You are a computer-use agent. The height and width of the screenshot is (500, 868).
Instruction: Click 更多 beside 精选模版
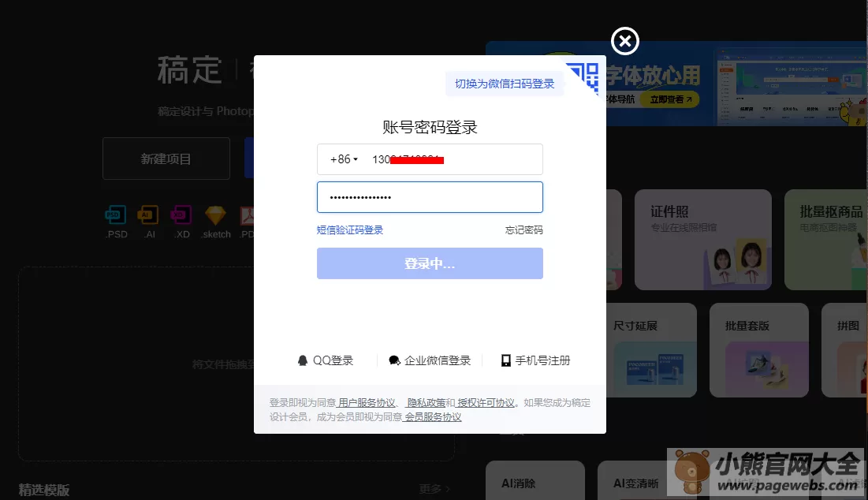click(x=434, y=489)
